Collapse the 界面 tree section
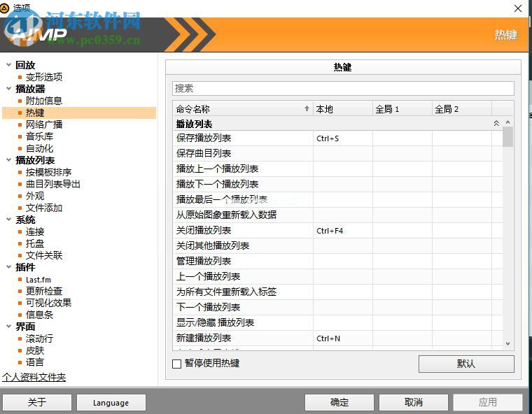The height and width of the screenshot is (414, 532). click(9, 326)
